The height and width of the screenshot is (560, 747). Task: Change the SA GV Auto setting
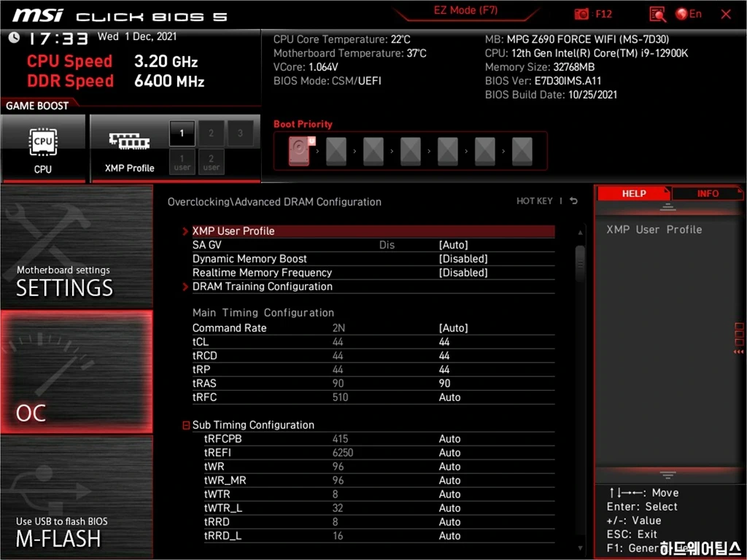pos(453,245)
